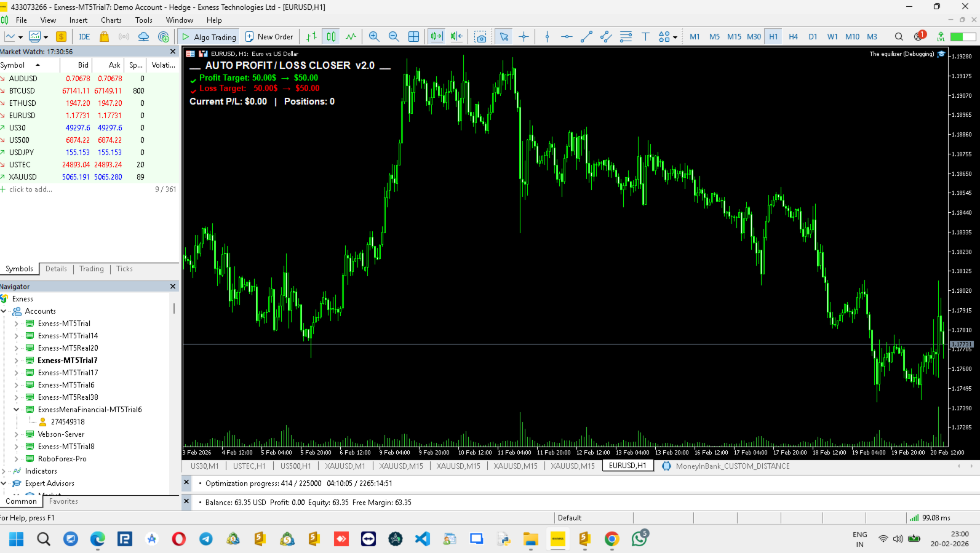Open WhatsApp from the taskbar
This screenshot has height=553, width=980.
639,539
